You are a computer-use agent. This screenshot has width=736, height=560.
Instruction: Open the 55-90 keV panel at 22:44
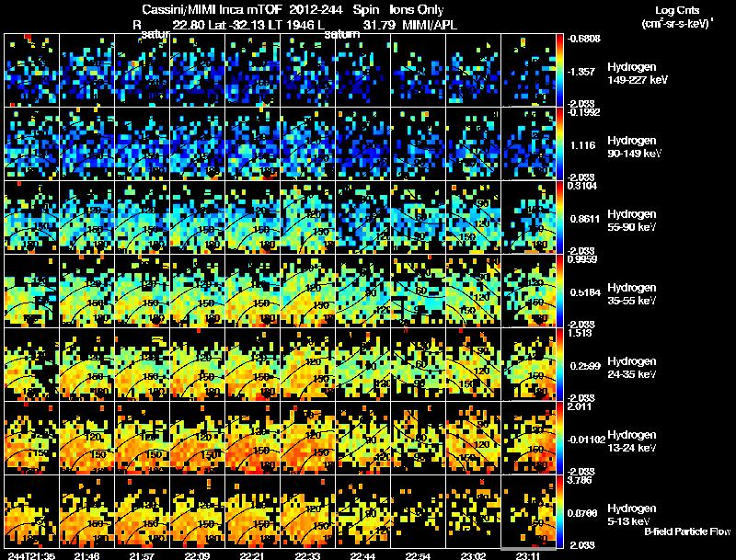[362, 217]
